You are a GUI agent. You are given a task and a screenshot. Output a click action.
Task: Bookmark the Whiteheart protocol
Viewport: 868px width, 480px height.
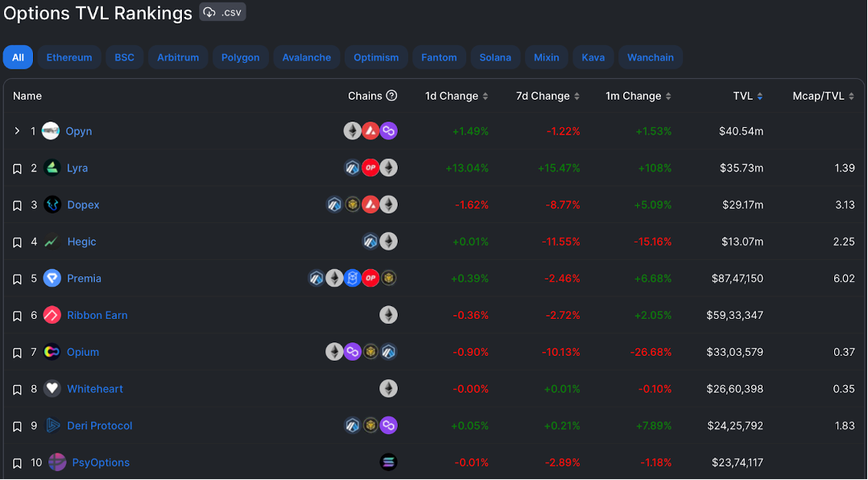(x=17, y=389)
